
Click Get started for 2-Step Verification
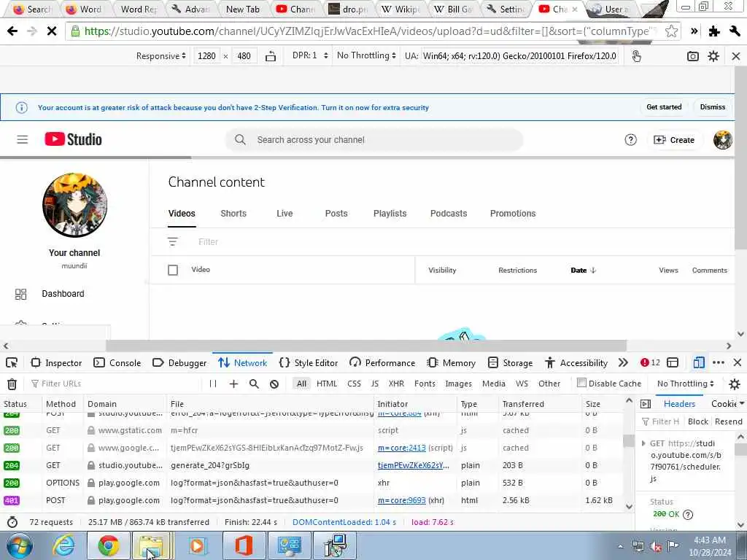coord(664,107)
